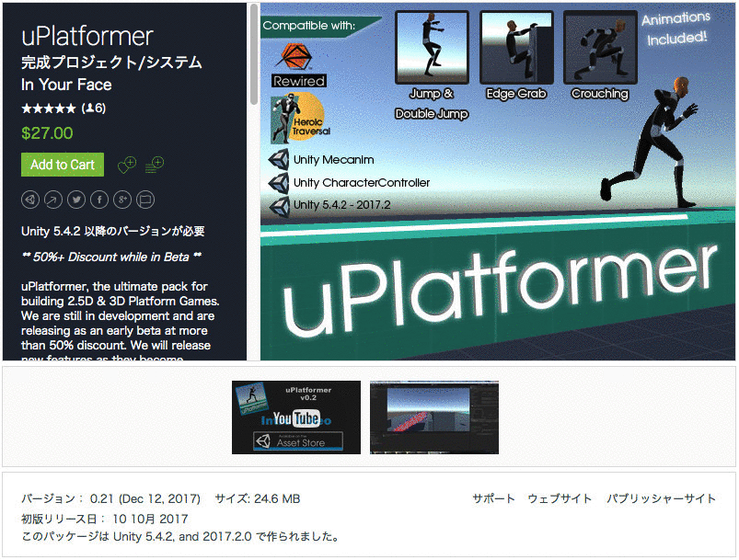Click the uPlatformer title heading
This screenshot has width=739, height=560.
[87, 36]
